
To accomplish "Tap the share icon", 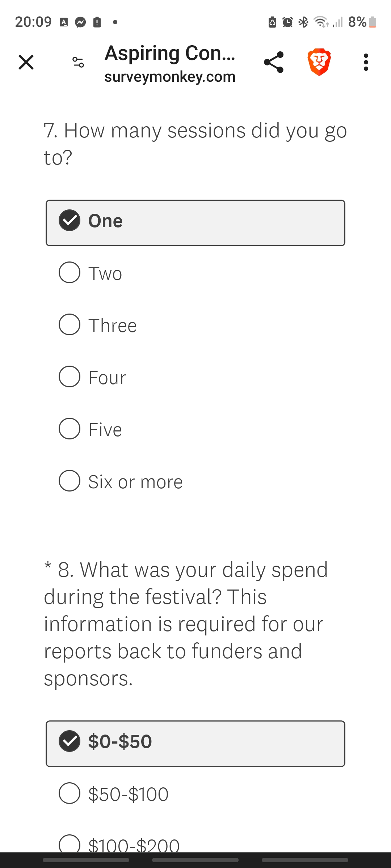I will (274, 62).
